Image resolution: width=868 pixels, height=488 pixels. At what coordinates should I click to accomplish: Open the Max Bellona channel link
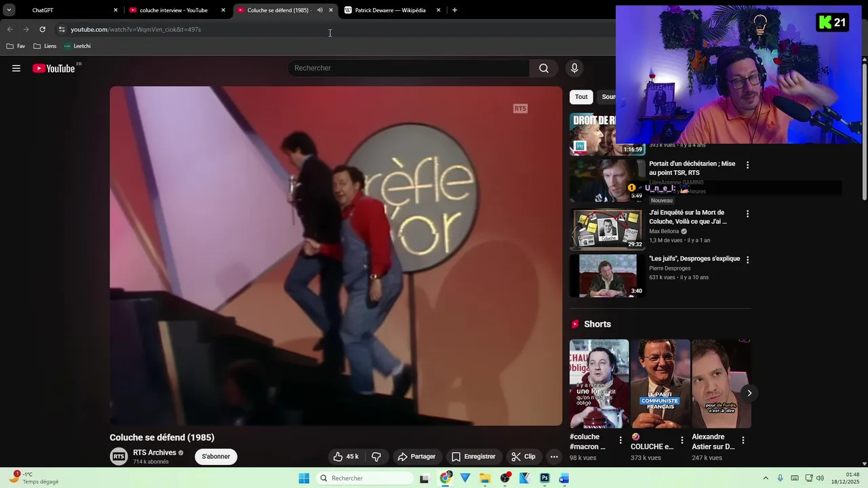point(664,231)
